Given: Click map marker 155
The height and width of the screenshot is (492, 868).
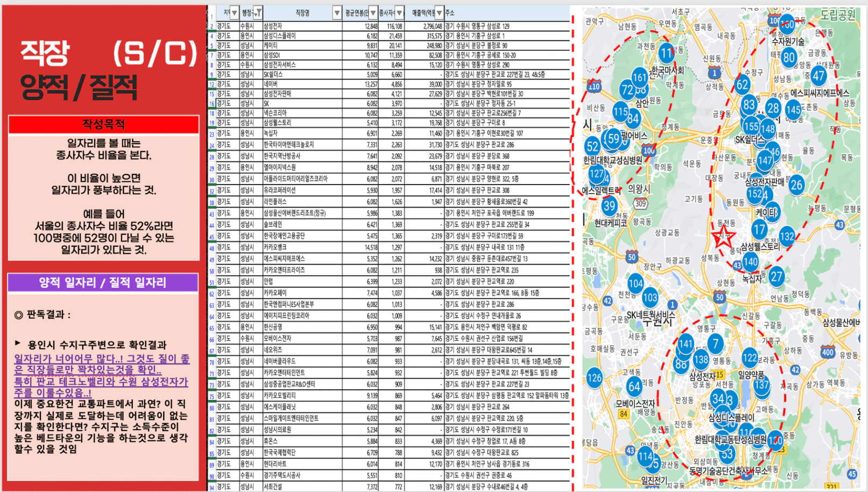Looking at the screenshot, I should click(751, 126).
